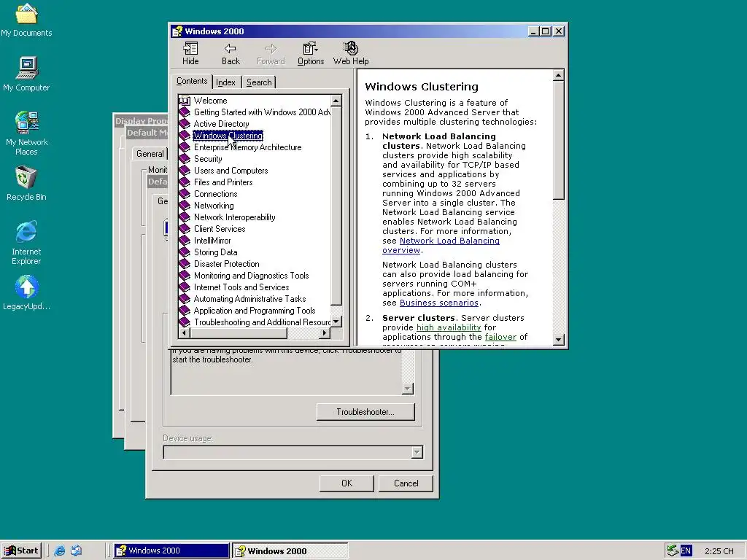The image size is (747, 560).
Task: Expand the Enterprise Memory Architecture topic
Action: [x=248, y=147]
